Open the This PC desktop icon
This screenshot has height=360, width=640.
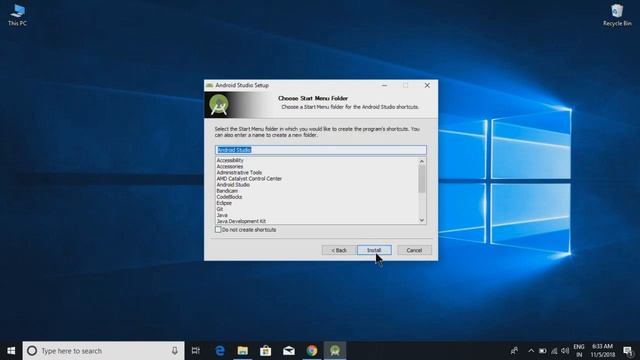17,15
